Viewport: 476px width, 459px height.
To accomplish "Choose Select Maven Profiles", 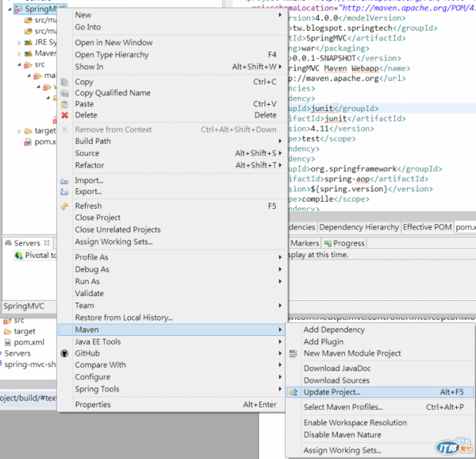I will click(x=380, y=407).
